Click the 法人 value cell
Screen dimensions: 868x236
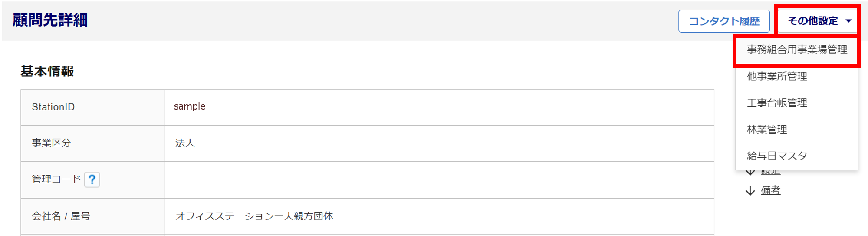point(185,143)
